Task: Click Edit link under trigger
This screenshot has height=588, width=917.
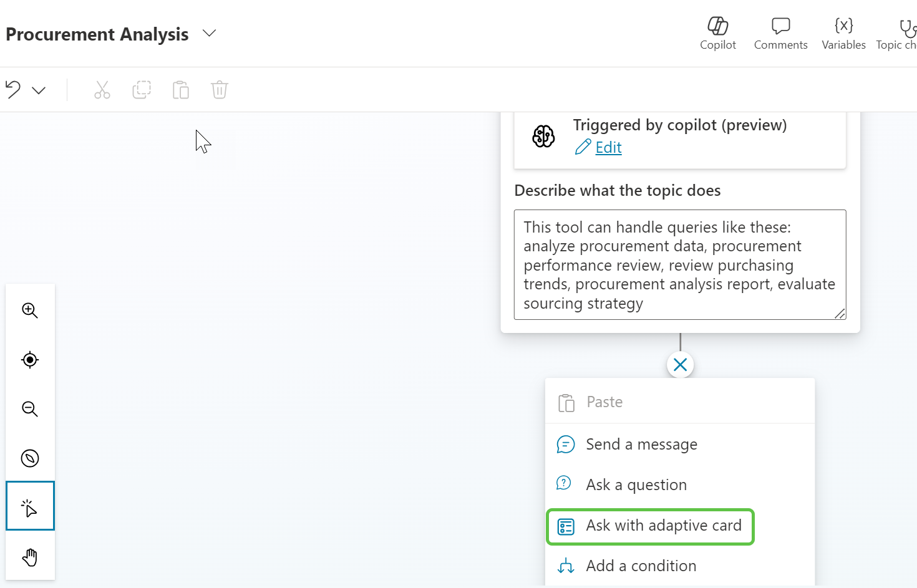Action: [x=608, y=147]
